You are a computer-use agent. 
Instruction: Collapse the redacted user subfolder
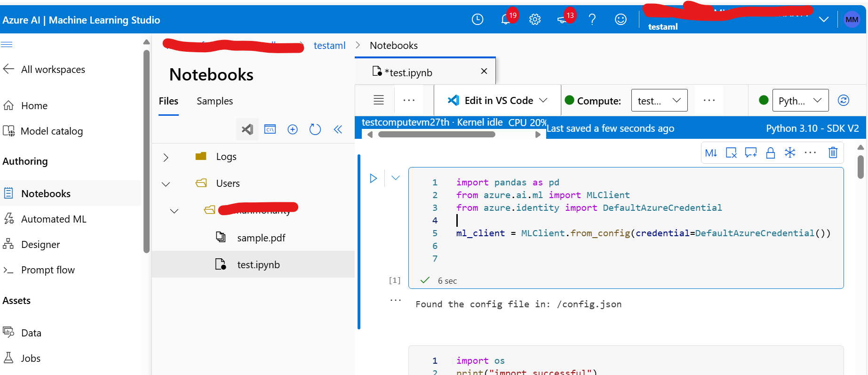(174, 211)
